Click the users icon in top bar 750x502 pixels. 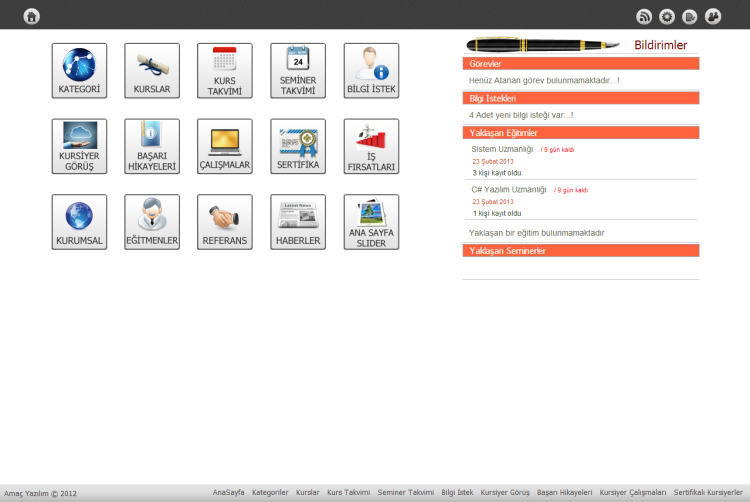tap(713, 16)
